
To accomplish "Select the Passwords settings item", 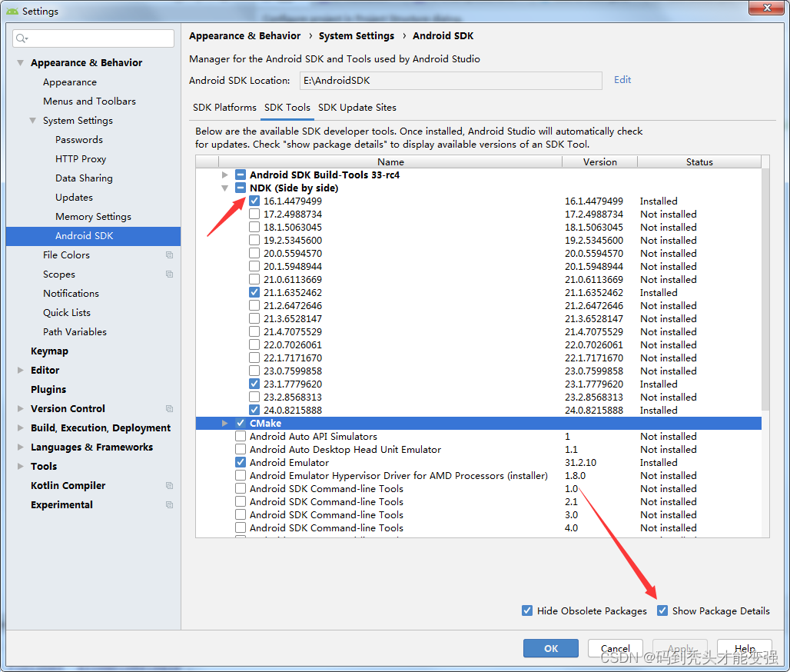I will pyautogui.click(x=79, y=140).
